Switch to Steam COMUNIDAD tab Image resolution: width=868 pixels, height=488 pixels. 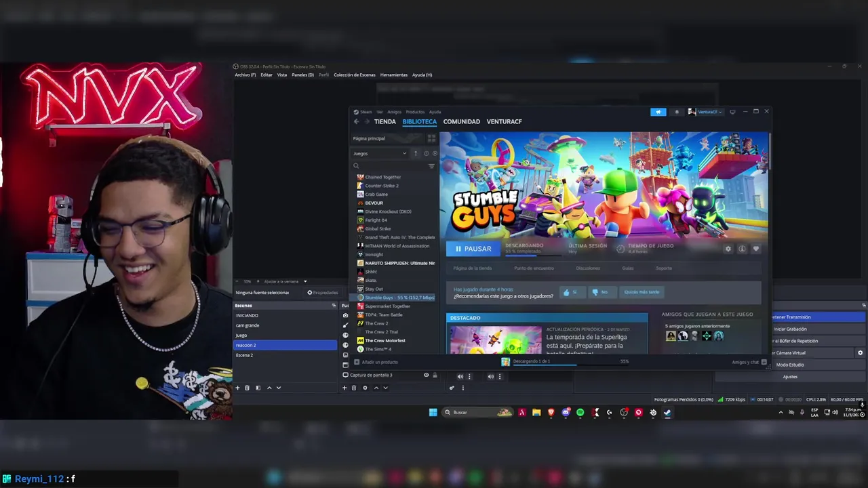[x=461, y=121]
